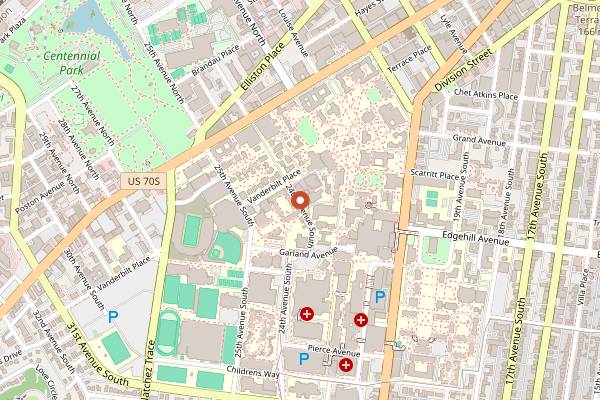Click the football field inside the stadium

click(192, 230)
